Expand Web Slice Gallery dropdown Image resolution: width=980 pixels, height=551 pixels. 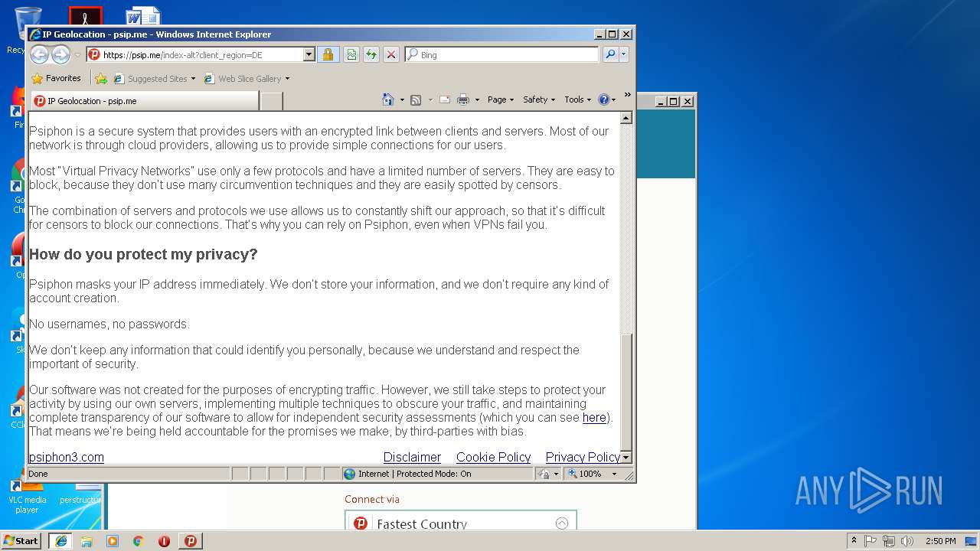click(287, 79)
